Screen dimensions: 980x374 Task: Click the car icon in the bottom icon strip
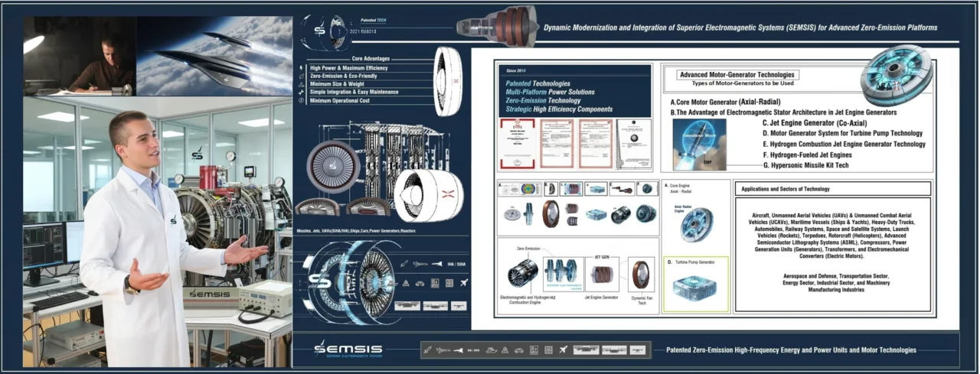coord(519,350)
